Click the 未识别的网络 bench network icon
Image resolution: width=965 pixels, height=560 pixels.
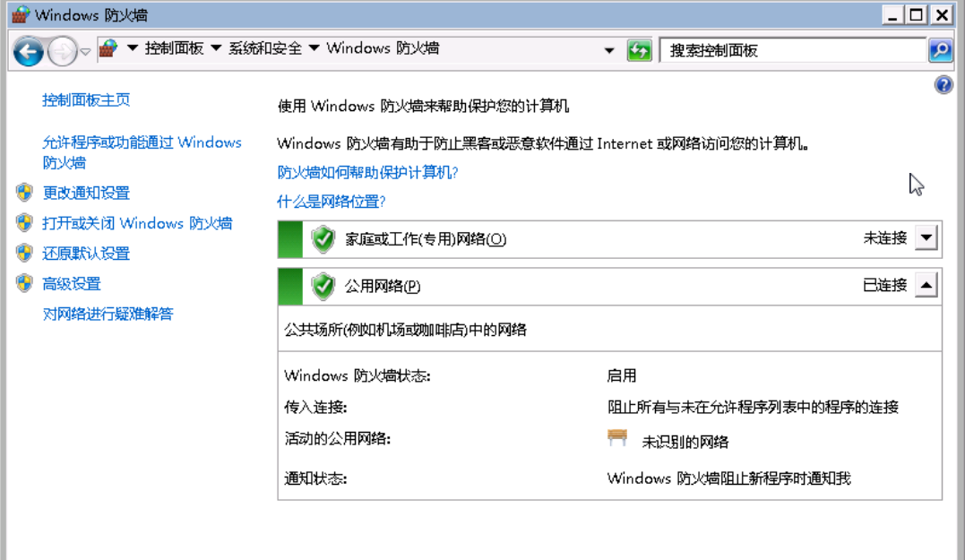click(x=617, y=437)
